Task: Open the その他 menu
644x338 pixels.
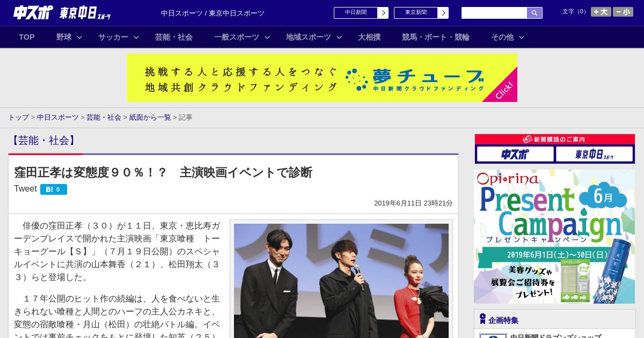Action: click(502, 37)
